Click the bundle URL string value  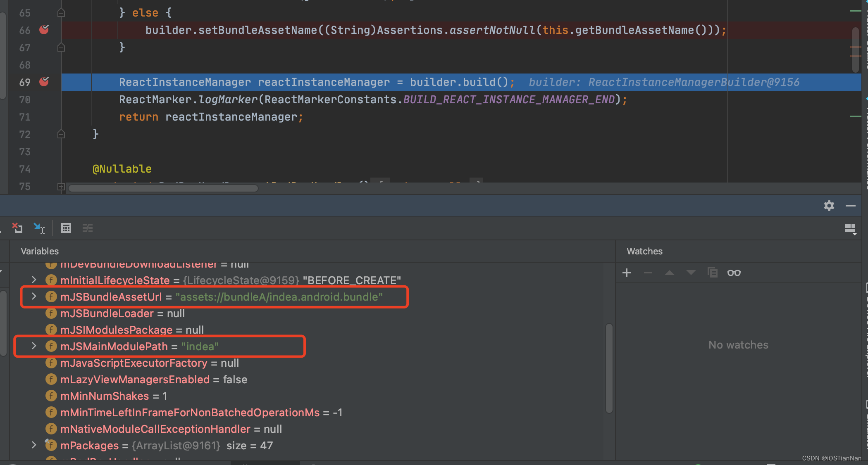click(279, 297)
